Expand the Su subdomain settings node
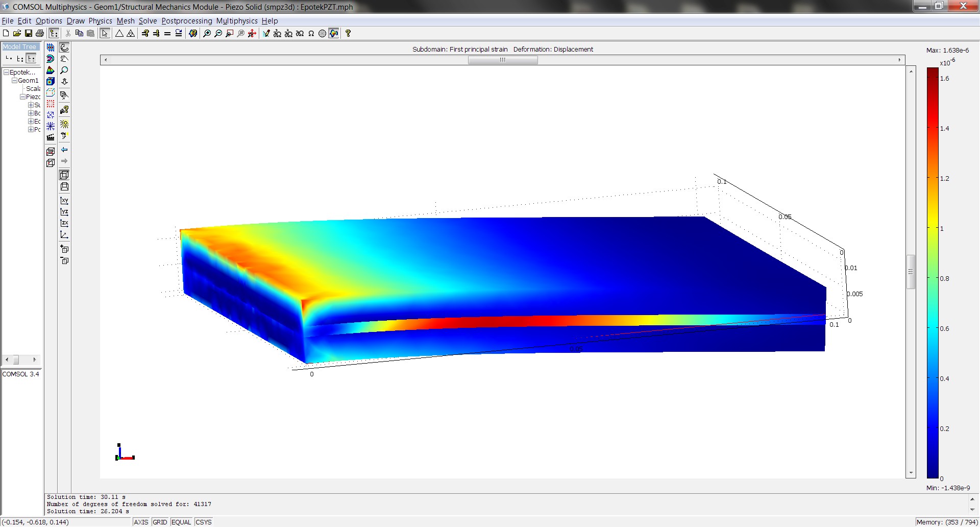Image resolution: width=980 pixels, height=527 pixels. [x=31, y=105]
